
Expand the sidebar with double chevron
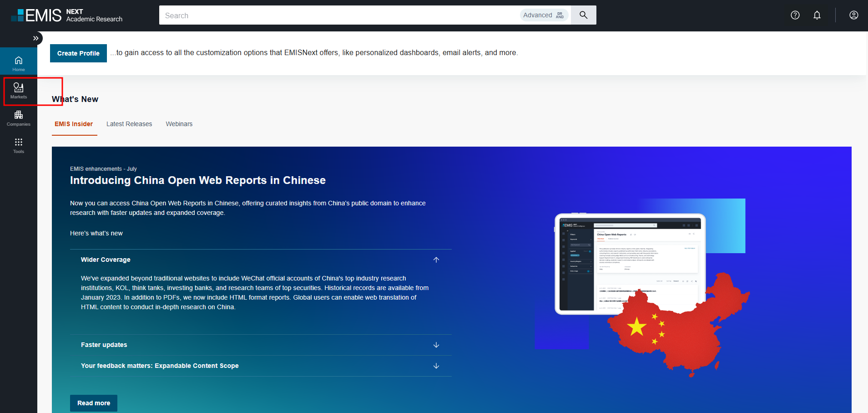(x=35, y=38)
